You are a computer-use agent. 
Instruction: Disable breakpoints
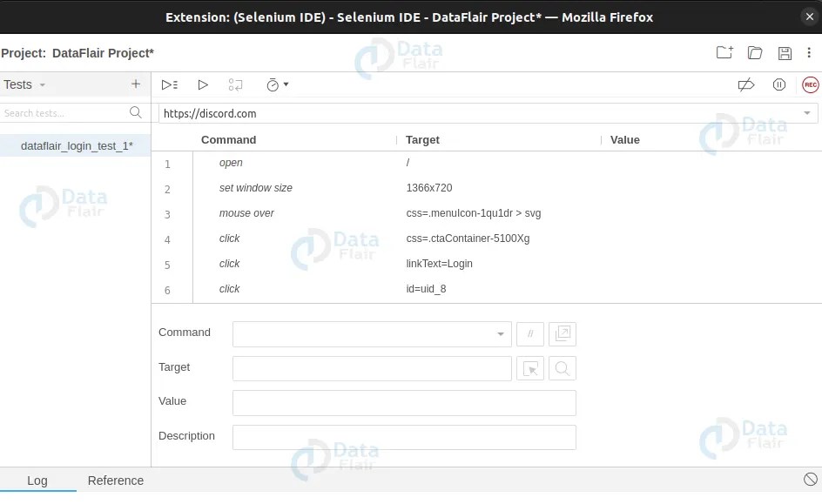click(x=745, y=84)
